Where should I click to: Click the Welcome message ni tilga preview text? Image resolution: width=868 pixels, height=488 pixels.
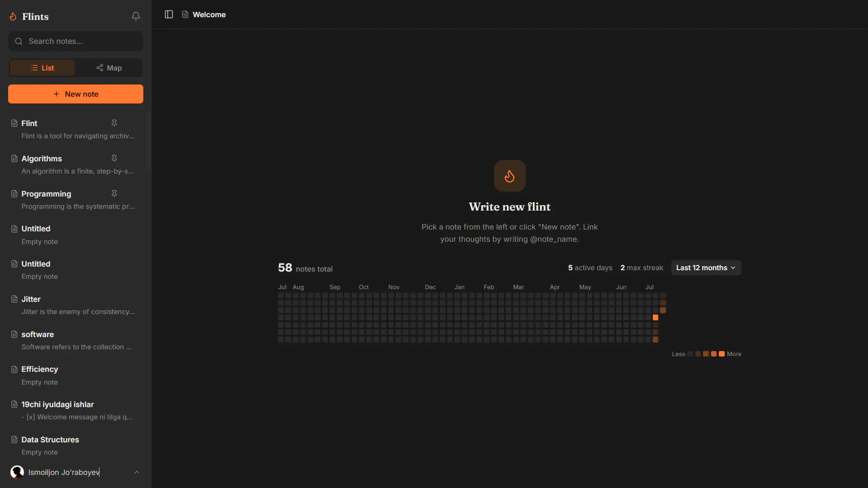click(77, 417)
